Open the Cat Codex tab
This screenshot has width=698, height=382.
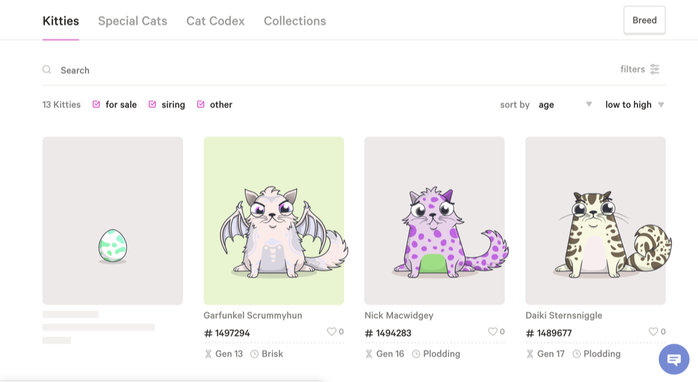215,21
